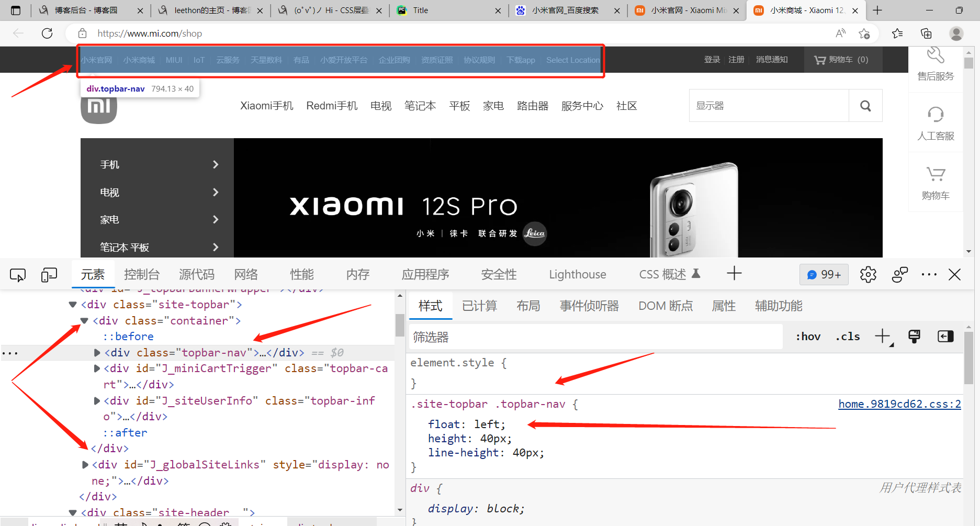The image size is (980, 526).
Task: Open the home.9819cd62.css:2 source link
Action: (x=899, y=404)
